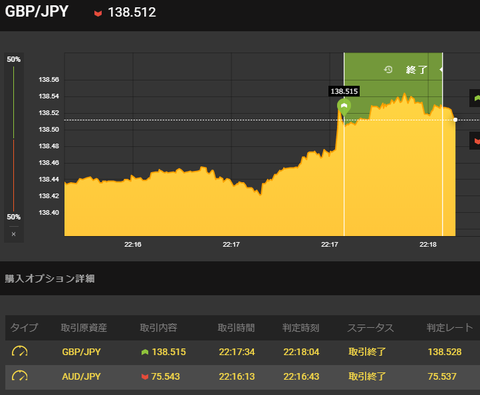
Task: Click the upper 50% sentiment label
Action: click(14, 59)
